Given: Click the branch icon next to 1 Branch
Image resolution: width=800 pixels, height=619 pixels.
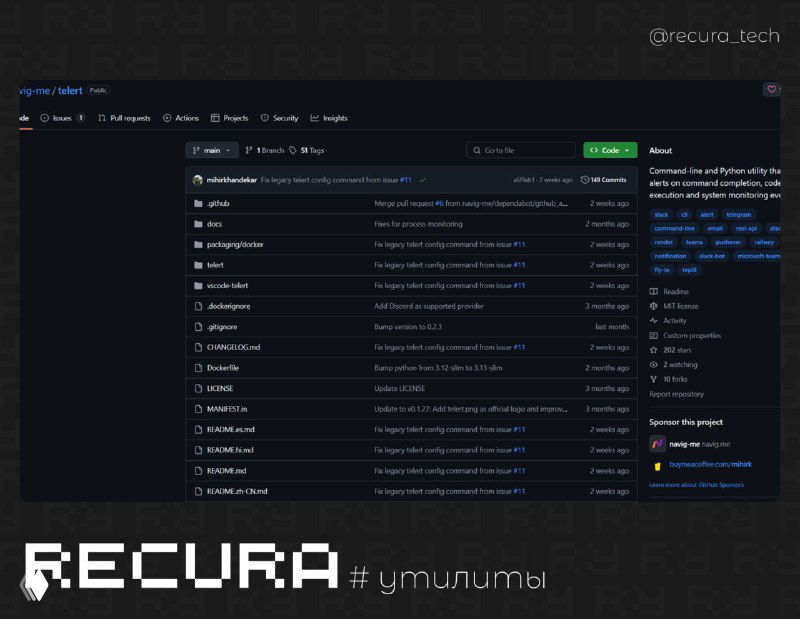Looking at the screenshot, I should click(248, 149).
